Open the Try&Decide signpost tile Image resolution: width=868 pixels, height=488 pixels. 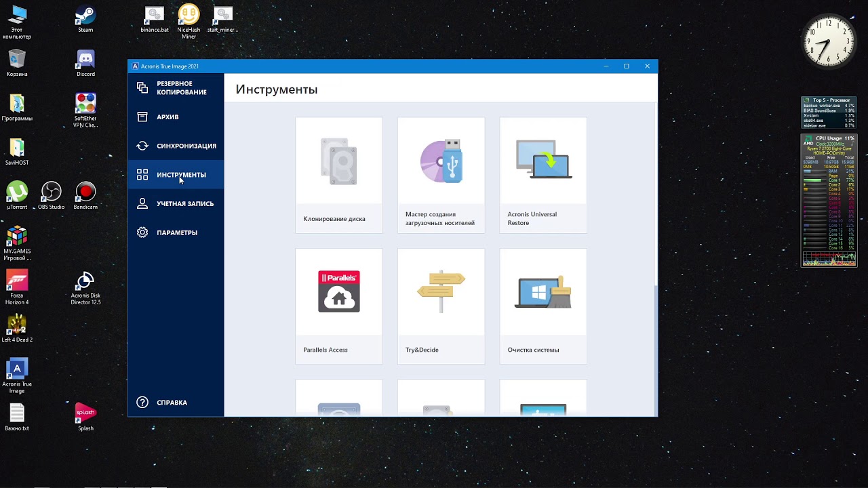(441, 306)
